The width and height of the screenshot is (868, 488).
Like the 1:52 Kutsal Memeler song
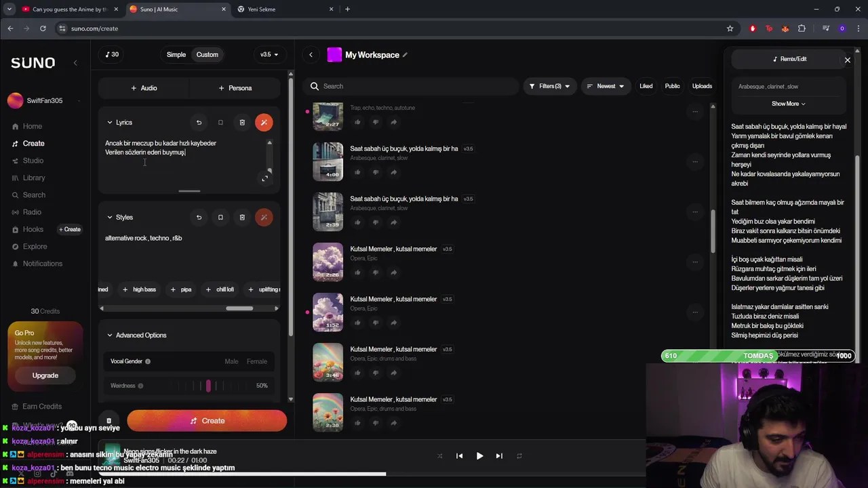point(358,323)
